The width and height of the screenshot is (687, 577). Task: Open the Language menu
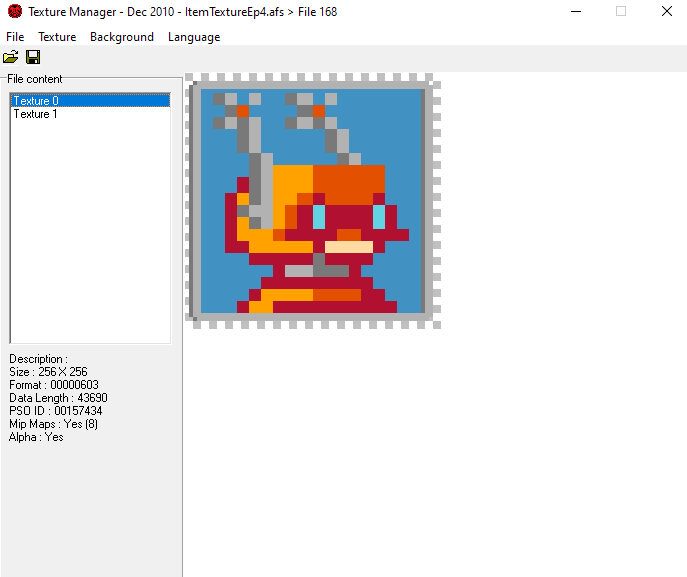[194, 37]
